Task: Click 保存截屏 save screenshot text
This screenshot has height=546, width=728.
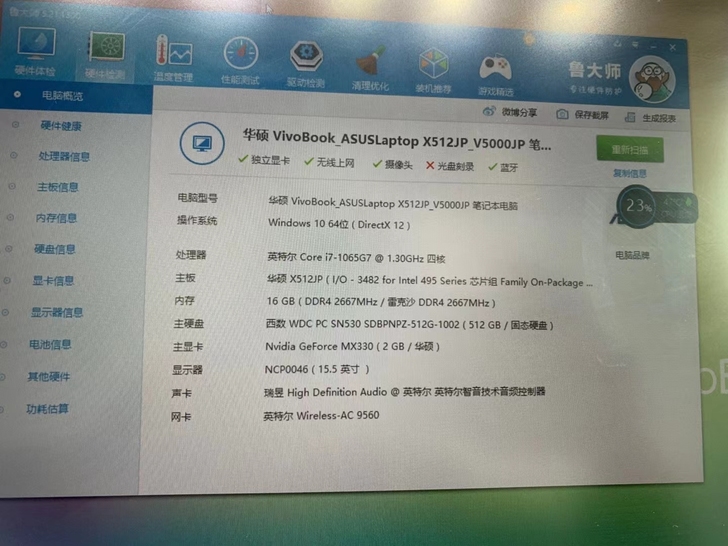Action: point(591,115)
